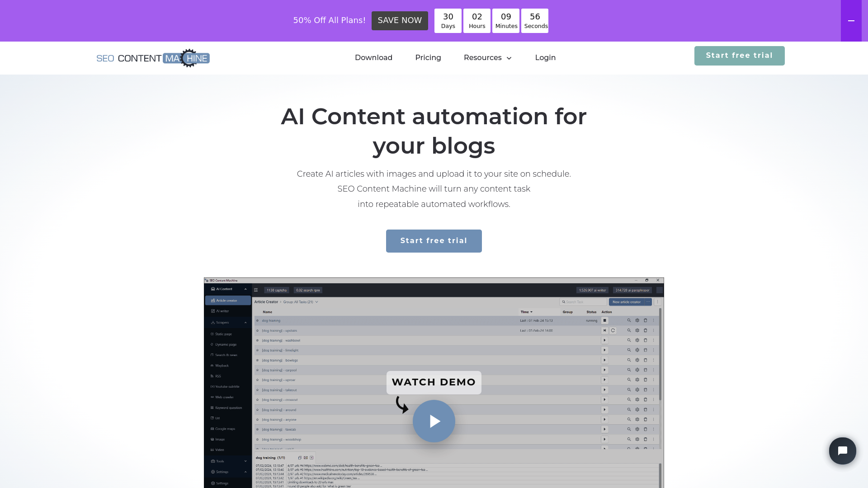Image resolution: width=868 pixels, height=488 pixels.
Task: Expand the Resources navigation dropdown
Action: pos(488,58)
